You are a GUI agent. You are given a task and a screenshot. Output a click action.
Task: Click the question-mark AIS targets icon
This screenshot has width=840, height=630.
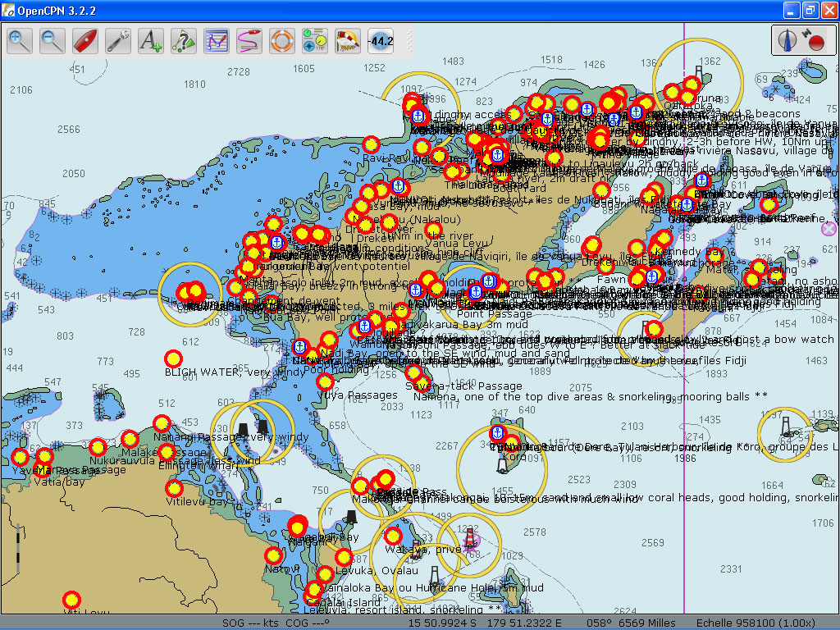pos(184,41)
